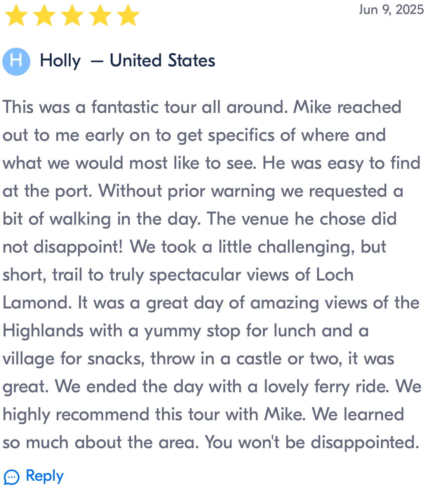Click the speech bubble reply icon

pyautogui.click(x=12, y=477)
